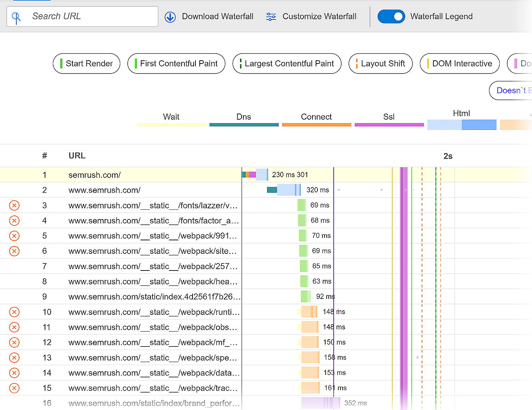Click the webpack/runti URL in row 10
Screen dimensions: 532x410
(154, 312)
